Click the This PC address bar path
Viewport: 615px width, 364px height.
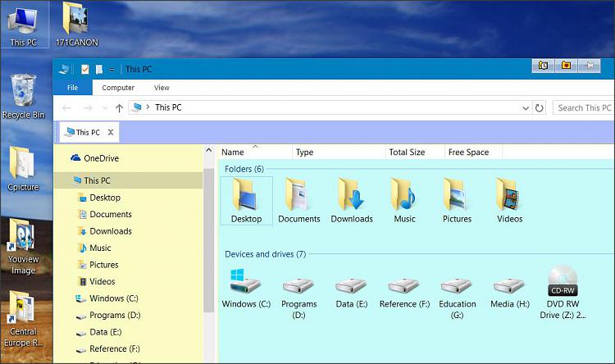168,107
